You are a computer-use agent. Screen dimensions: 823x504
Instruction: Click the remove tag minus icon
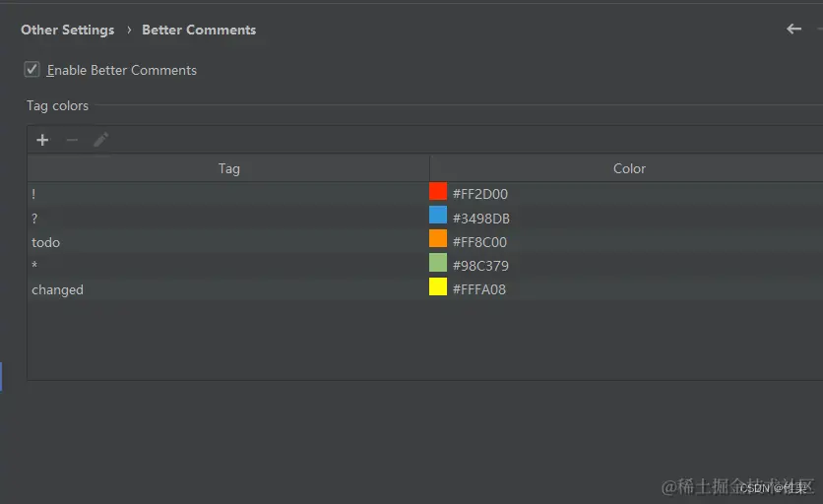click(72, 140)
